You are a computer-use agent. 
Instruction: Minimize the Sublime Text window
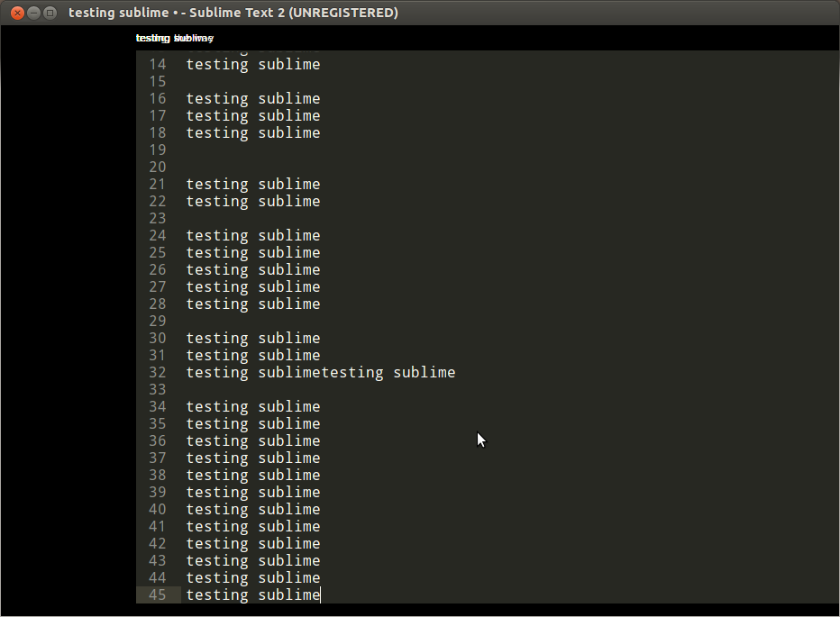coord(33,13)
